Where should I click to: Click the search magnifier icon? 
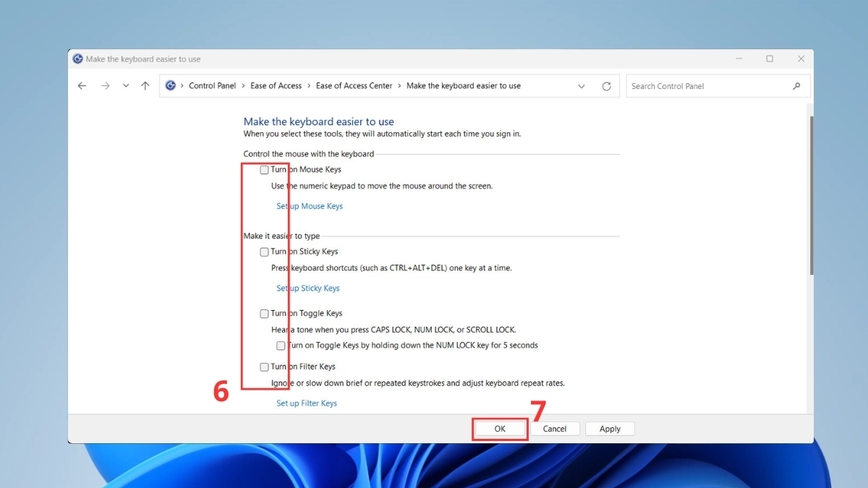point(796,86)
